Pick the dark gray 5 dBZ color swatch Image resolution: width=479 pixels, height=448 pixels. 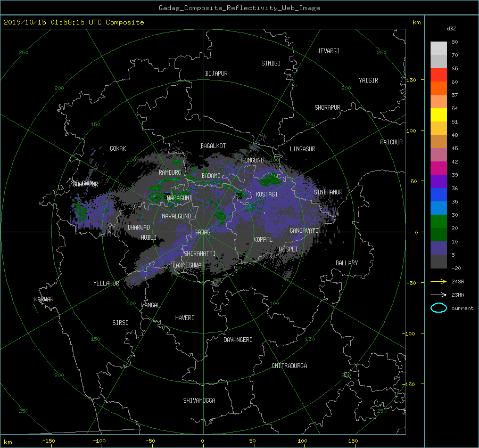point(439,261)
